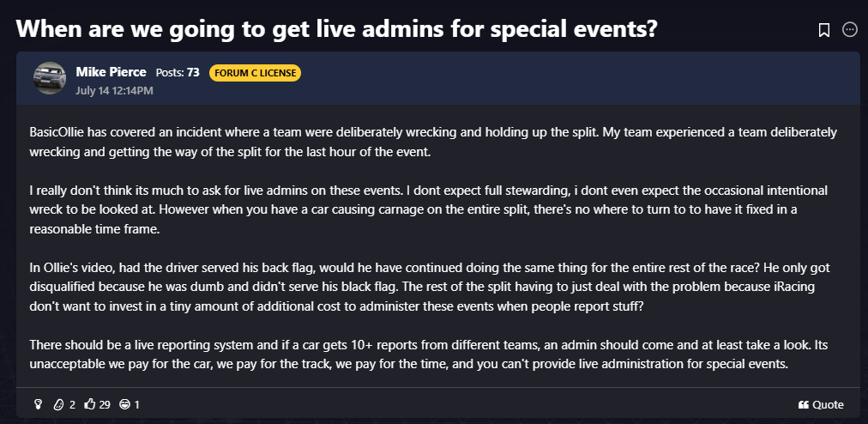The image size is (868, 424).
Task: Bookmark this discussion thread
Action: (823, 30)
